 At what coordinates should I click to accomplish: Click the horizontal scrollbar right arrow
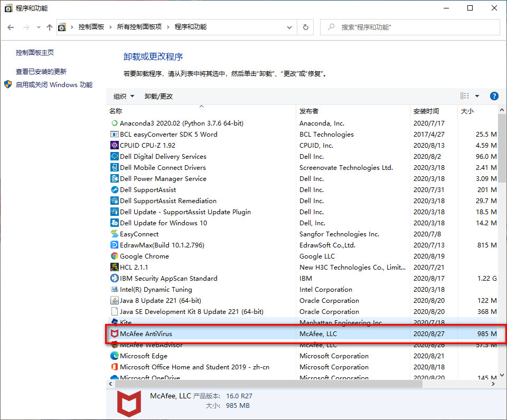click(x=493, y=384)
